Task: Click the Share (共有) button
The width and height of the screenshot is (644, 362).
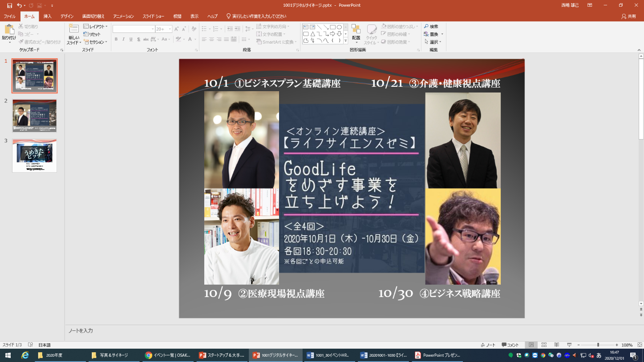Action: pyautogui.click(x=628, y=16)
